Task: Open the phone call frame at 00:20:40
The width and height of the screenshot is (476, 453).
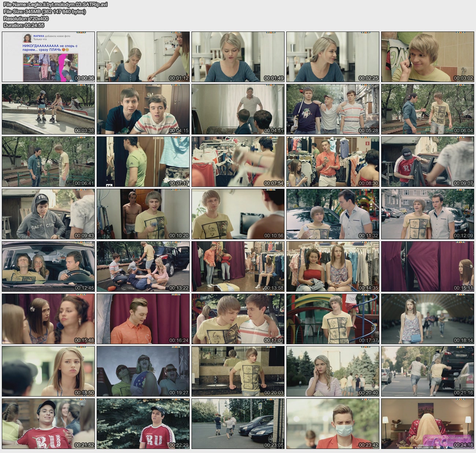Action: pyautogui.click(x=332, y=371)
